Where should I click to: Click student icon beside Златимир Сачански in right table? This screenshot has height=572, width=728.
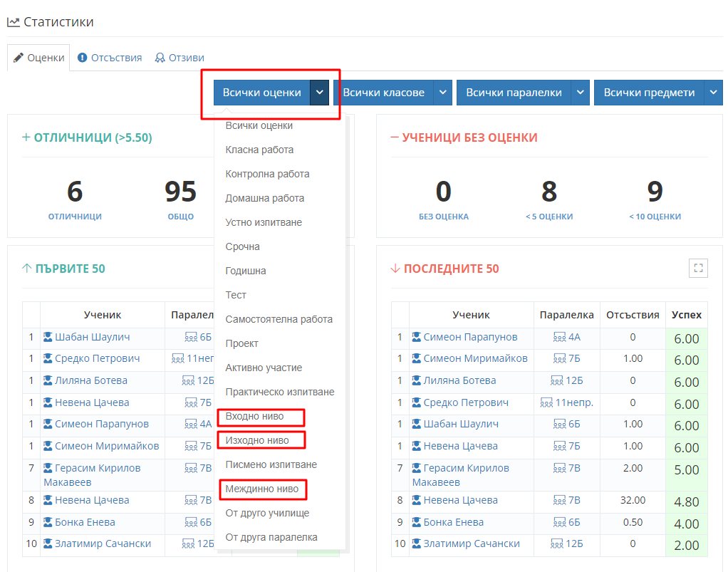tap(417, 544)
